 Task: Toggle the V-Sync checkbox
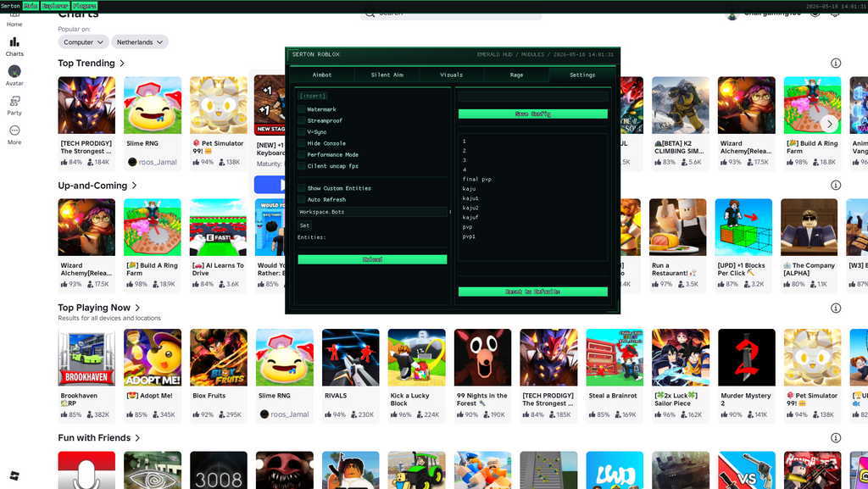coord(302,132)
